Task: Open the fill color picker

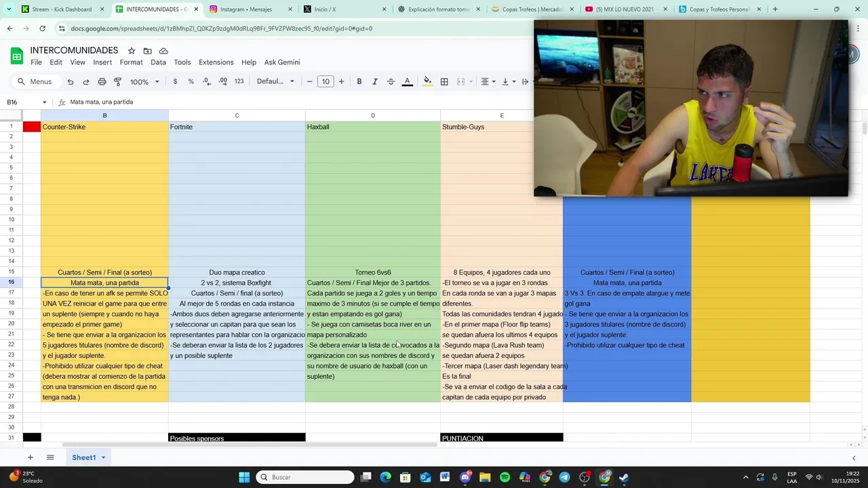Action: [x=427, y=81]
